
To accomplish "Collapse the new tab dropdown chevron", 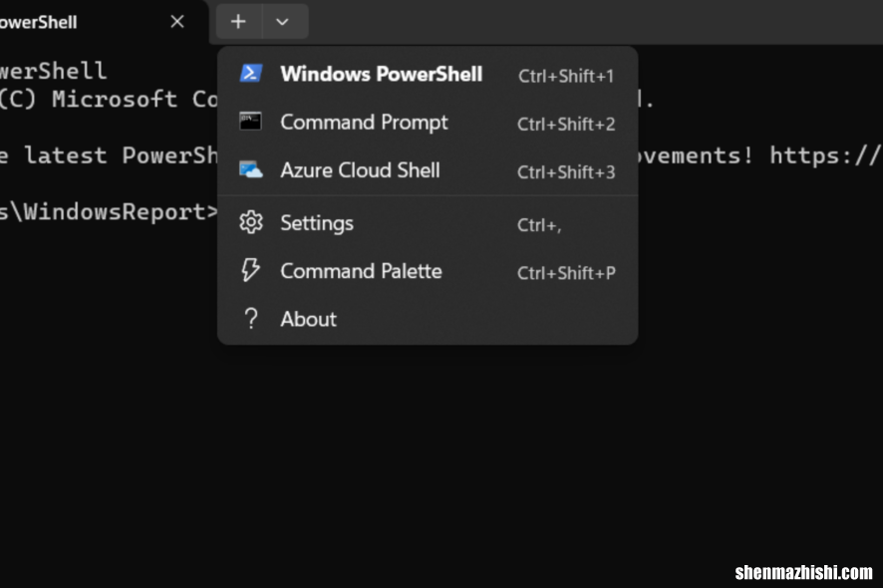I will coord(283,22).
